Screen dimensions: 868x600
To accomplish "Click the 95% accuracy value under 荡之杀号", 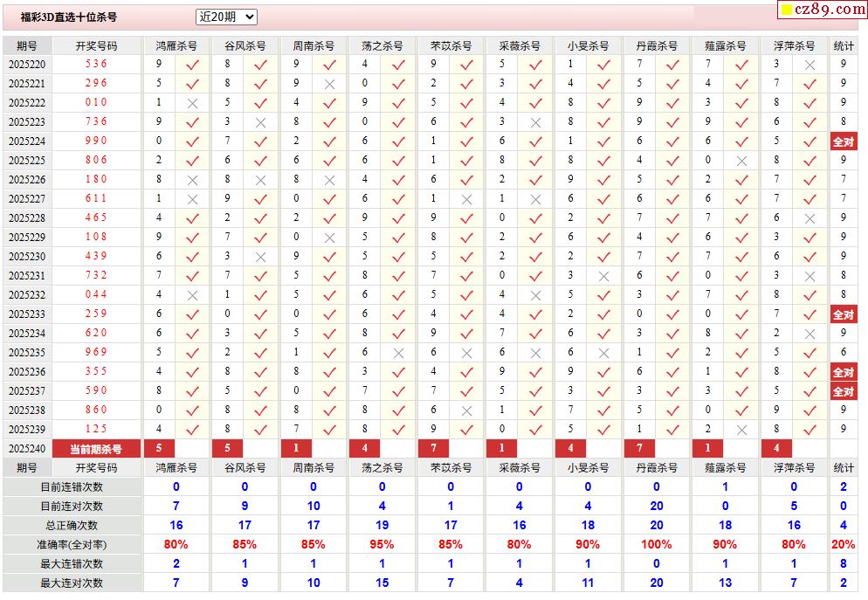I will pyautogui.click(x=382, y=545).
